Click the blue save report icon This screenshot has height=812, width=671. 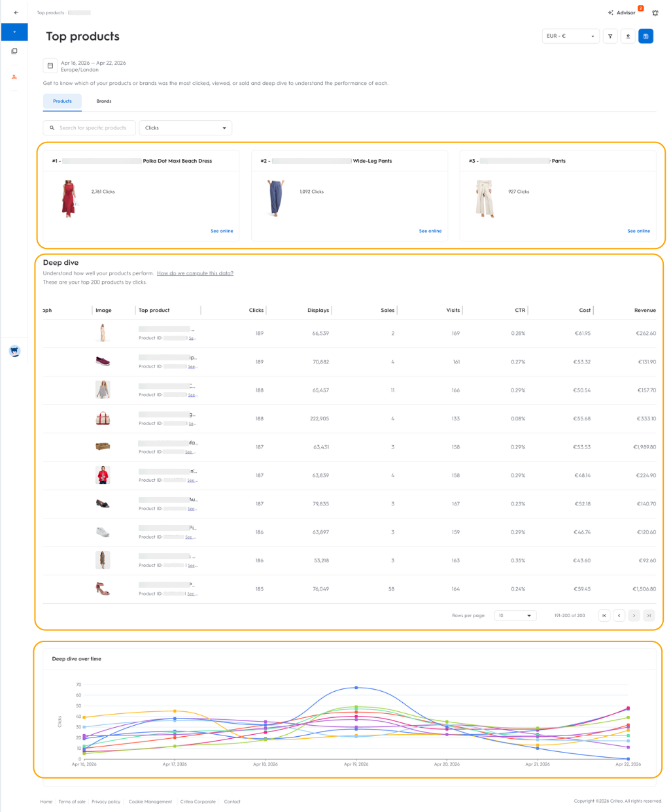click(645, 36)
